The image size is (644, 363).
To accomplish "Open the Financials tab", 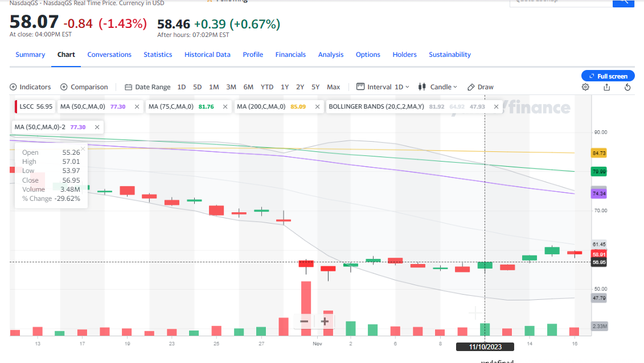I will (290, 55).
